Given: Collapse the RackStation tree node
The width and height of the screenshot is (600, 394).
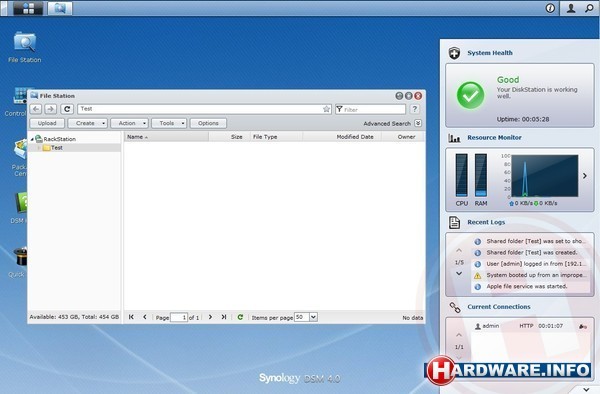Looking at the screenshot, I should 32,139.
